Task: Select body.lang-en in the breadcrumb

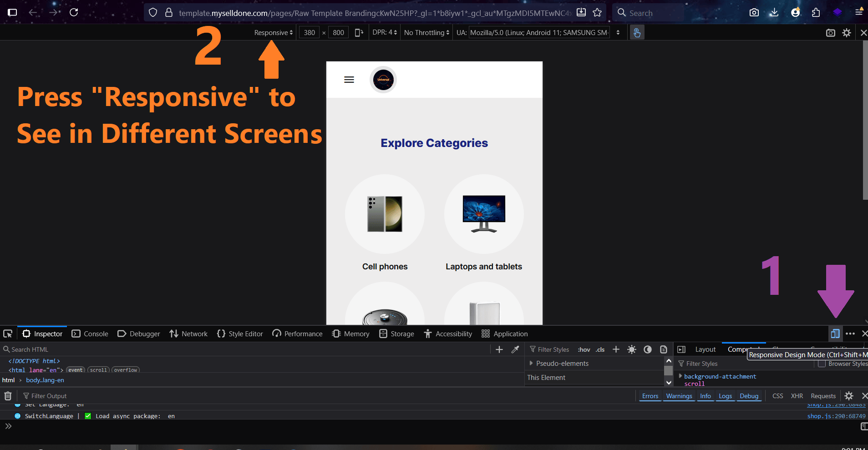Action: coord(45,380)
